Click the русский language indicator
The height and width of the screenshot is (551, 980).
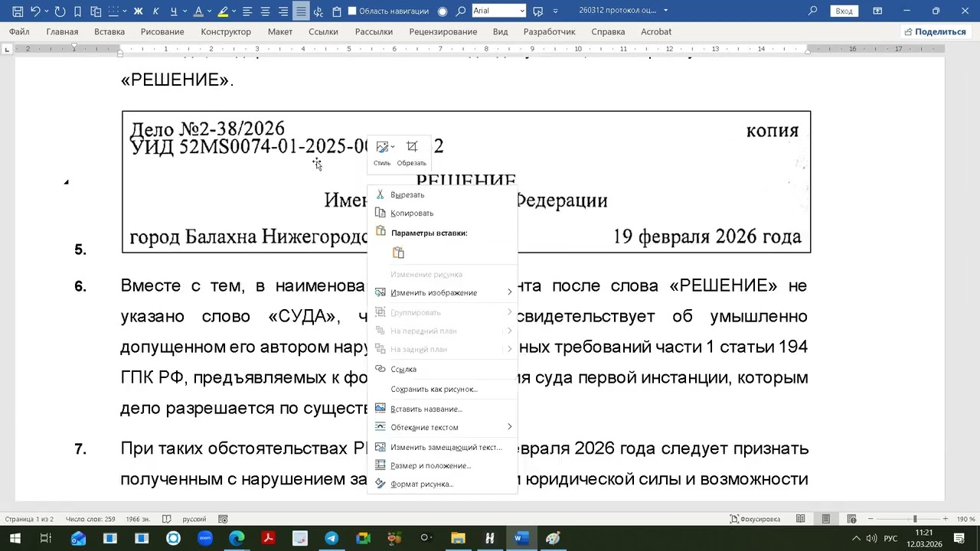coord(194,519)
